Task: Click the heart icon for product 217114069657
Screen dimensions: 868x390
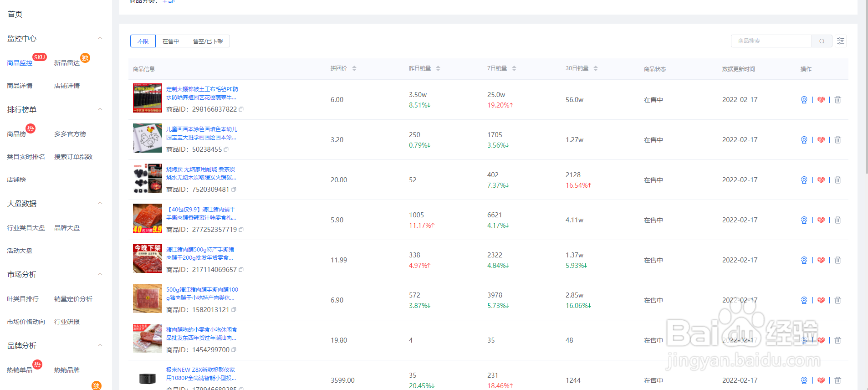Action: tap(821, 260)
